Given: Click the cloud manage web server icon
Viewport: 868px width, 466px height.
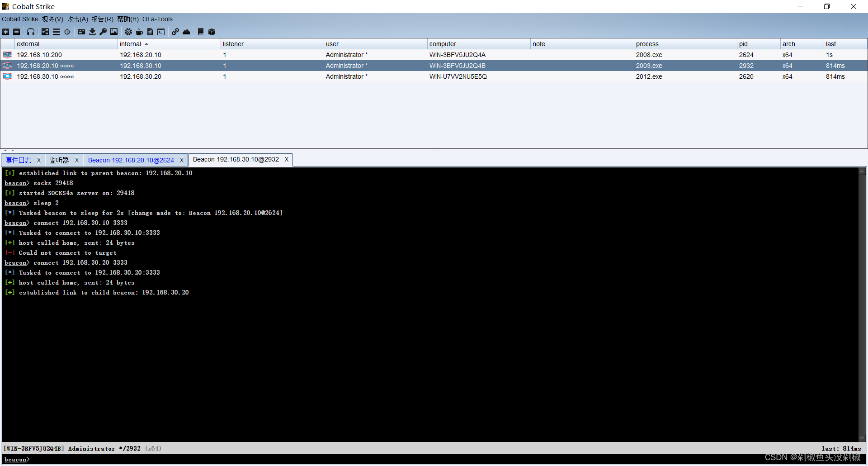Looking at the screenshot, I should 186,32.
